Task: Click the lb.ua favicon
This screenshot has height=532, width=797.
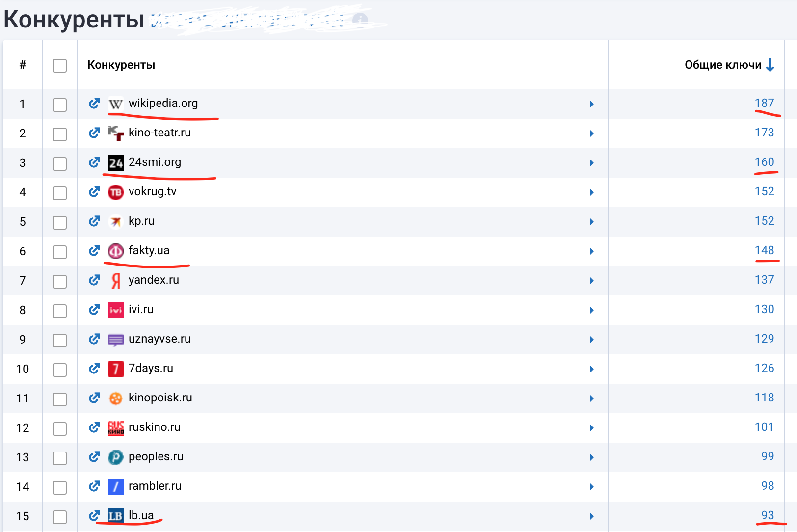Action: pyautogui.click(x=115, y=516)
